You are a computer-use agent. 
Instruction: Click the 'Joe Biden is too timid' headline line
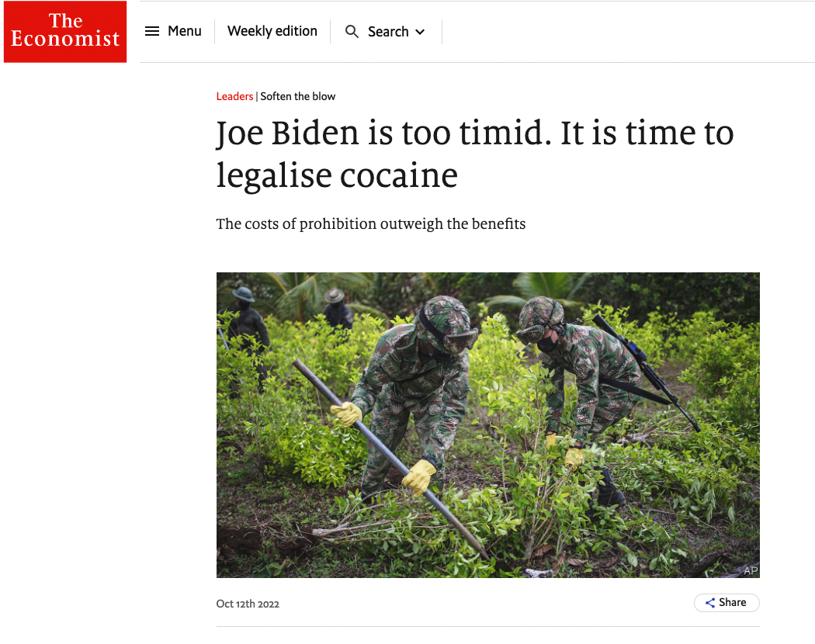tap(475, 133)
